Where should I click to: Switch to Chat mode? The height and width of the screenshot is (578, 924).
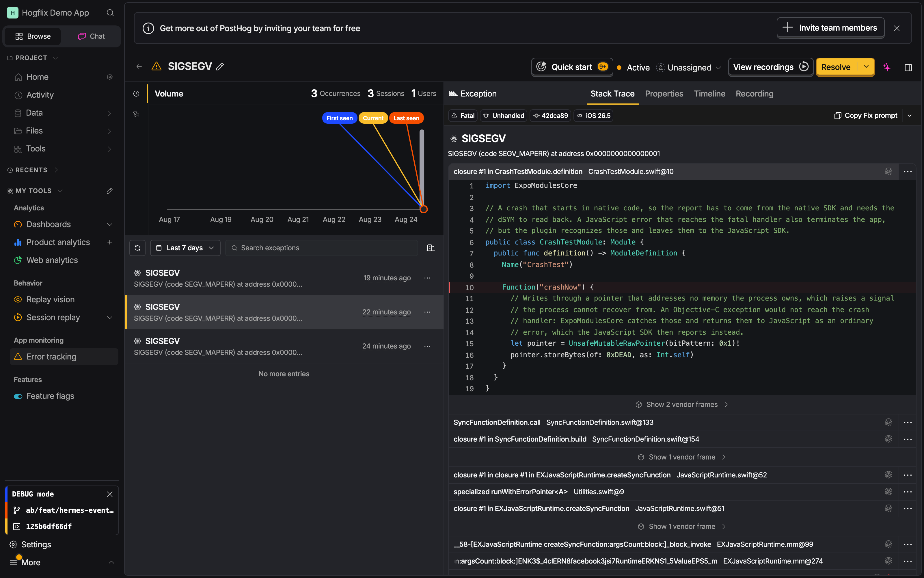tap(91, 36)
